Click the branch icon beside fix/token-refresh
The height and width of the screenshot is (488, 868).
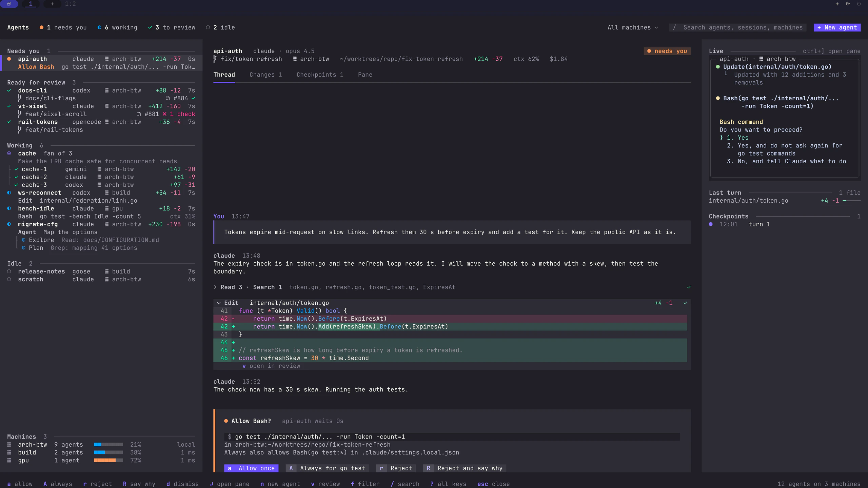[x=215, y=59]
